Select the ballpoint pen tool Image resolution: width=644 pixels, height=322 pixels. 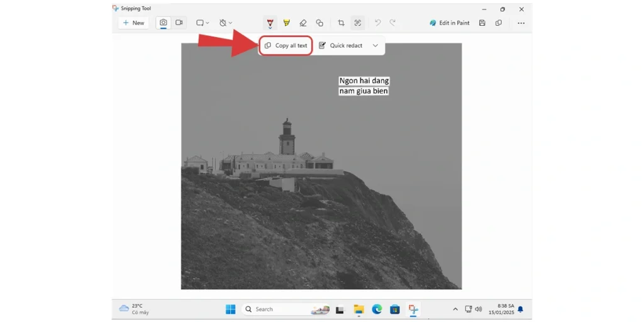pyautogui.click(x=270, y=23)
